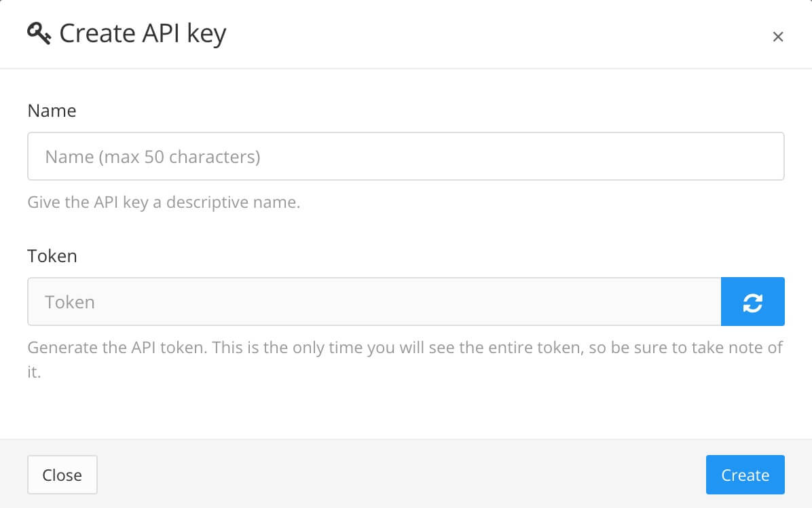
Task: Hit the token regenerate icon next to Token field
Action: point(753,302)
